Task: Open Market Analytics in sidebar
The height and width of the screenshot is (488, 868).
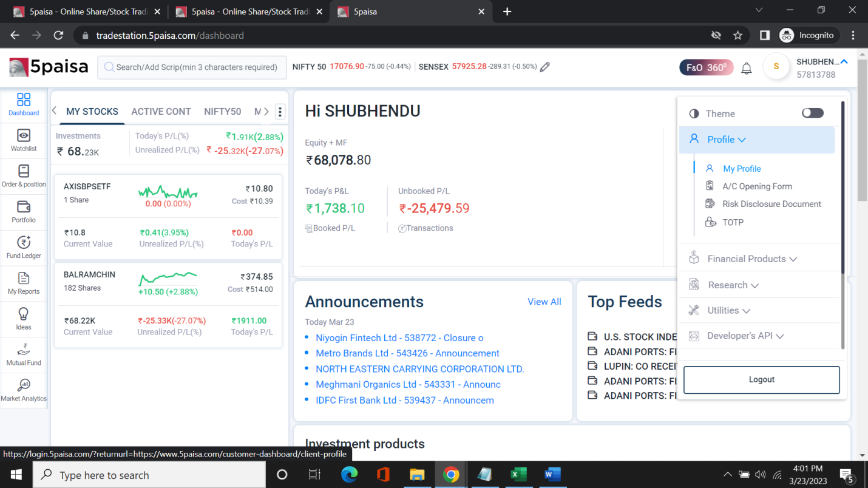Action: click(24, 390)
